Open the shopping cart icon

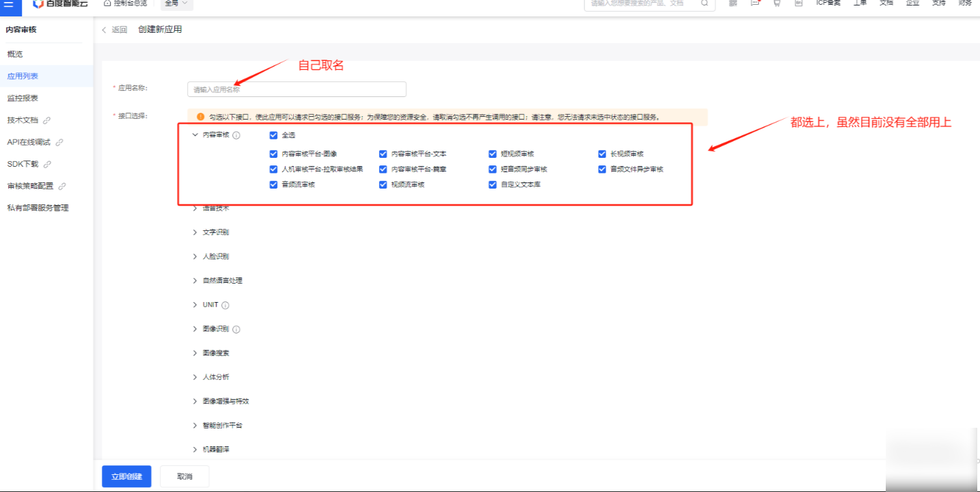tap(777, 3)
